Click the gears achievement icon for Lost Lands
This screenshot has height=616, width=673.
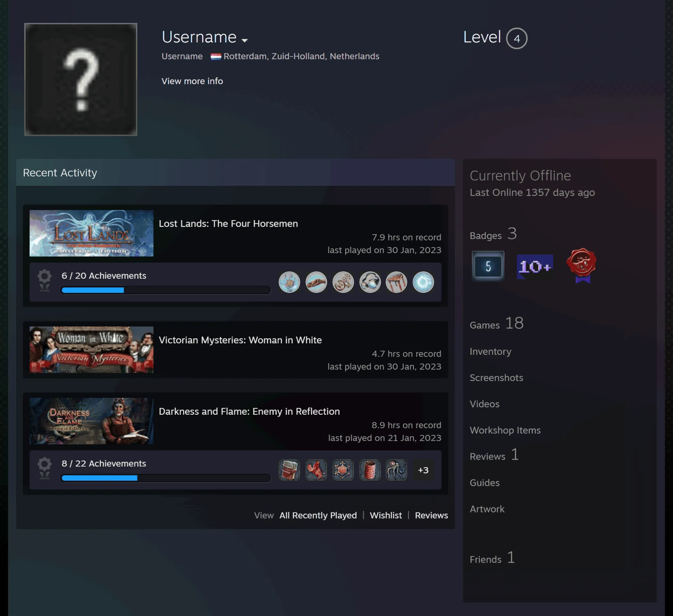pyautogui.click(x=343, y=282)
